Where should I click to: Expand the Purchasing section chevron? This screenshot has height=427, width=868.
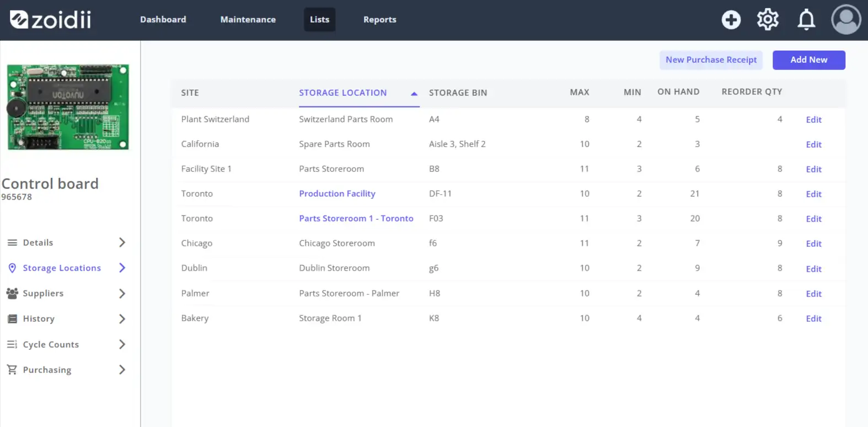(122, 370)
